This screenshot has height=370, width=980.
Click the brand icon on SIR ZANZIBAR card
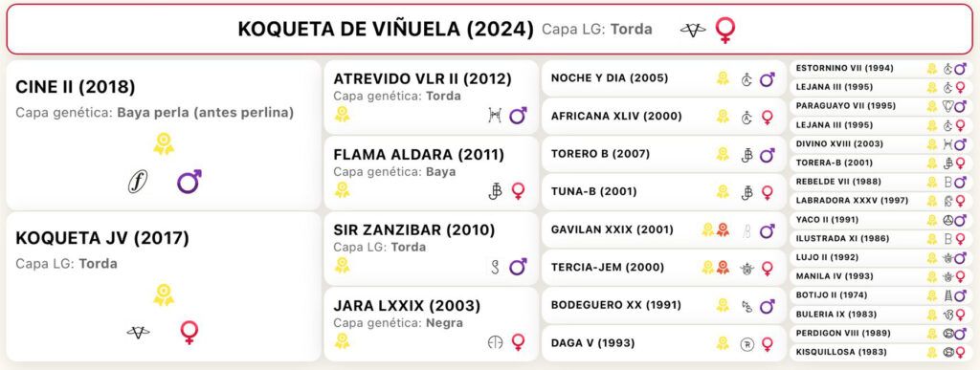point(496,267)
